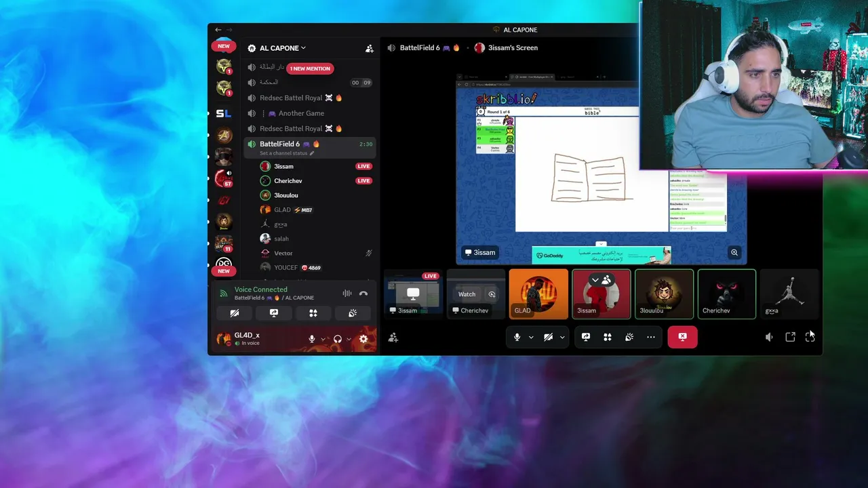Select the GLAD participant tile
This screenshot has width=868, height=488.
(x=538, y=293)
